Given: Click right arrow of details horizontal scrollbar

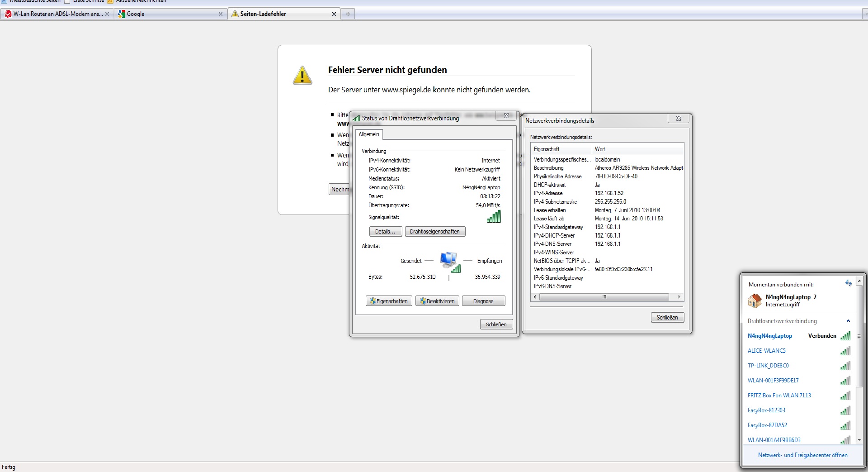Looking at the screenshot, I should click(679, 297).
